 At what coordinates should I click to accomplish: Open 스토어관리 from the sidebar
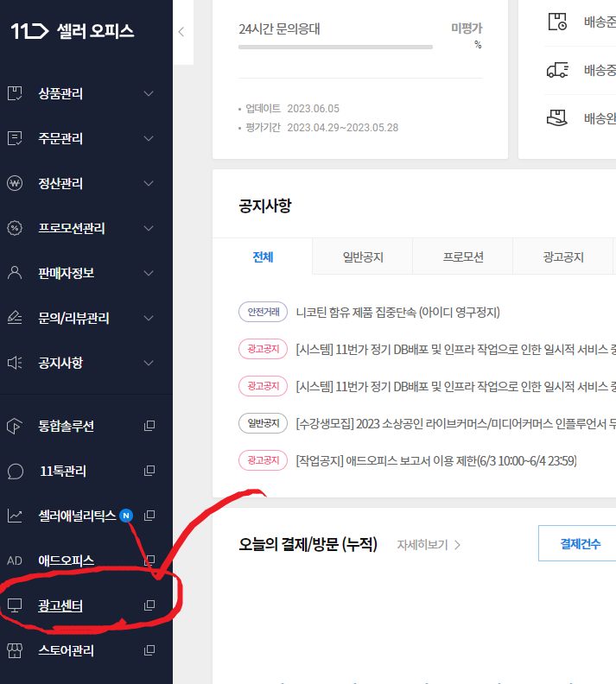66,651
